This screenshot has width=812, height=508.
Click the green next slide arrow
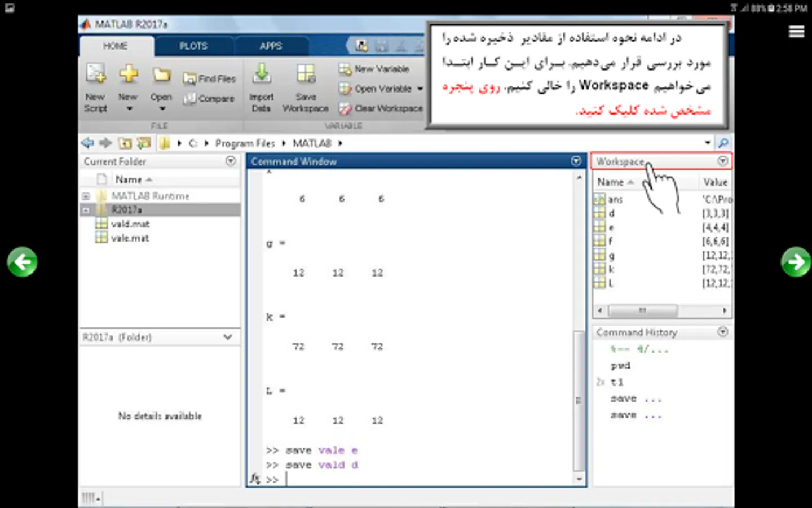796,262
